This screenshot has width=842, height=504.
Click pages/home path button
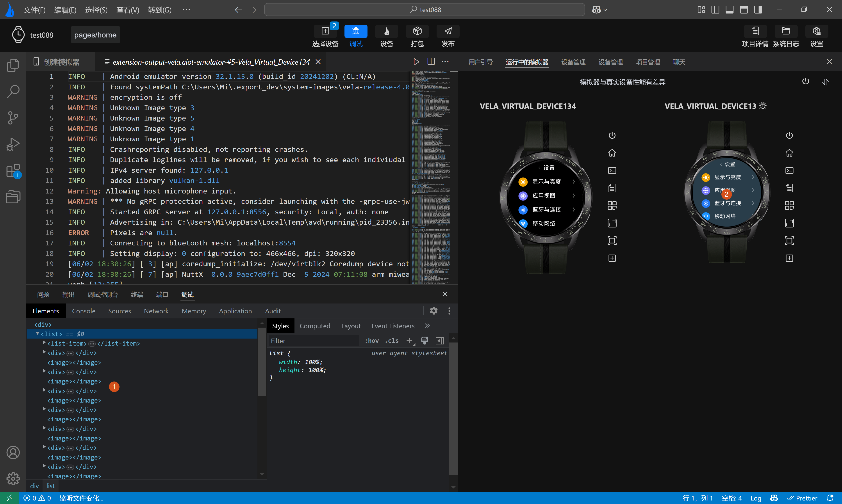tap(95, 35)
